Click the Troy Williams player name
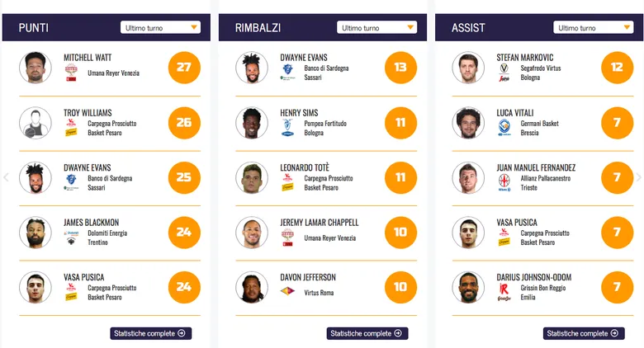Viewport: 644px width, 348px height. [88, 113]
